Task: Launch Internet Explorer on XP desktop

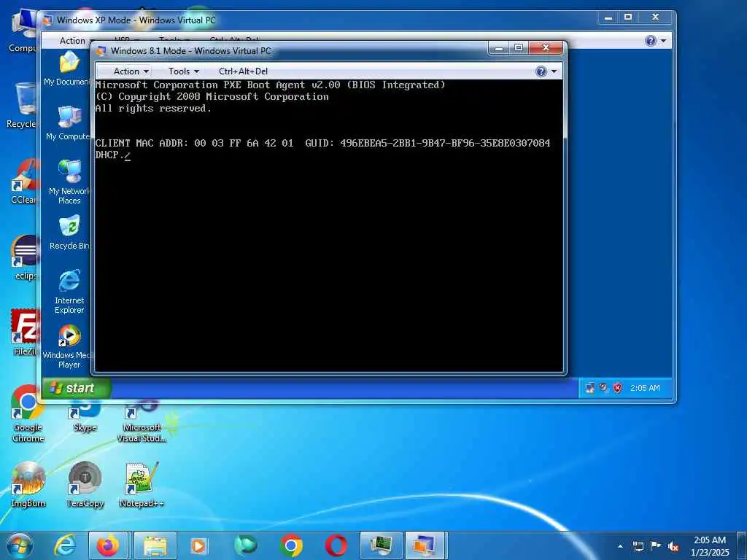Action: 69,292
